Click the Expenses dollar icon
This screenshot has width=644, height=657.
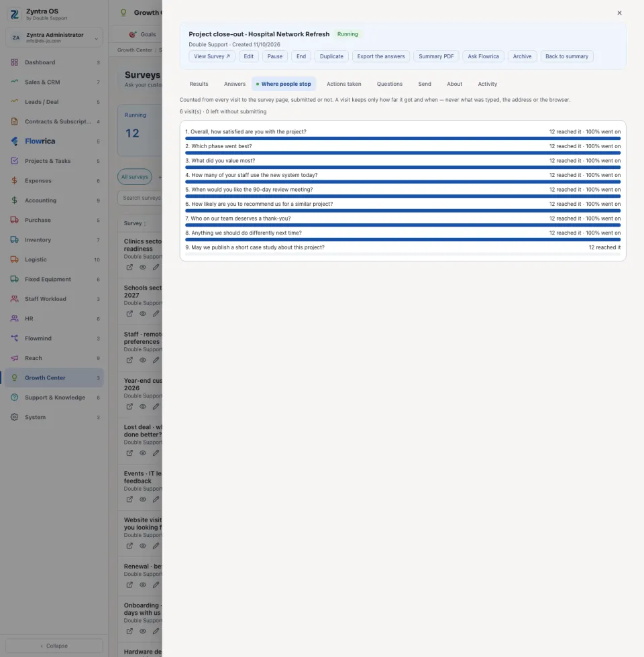click(x=14, y=180)
